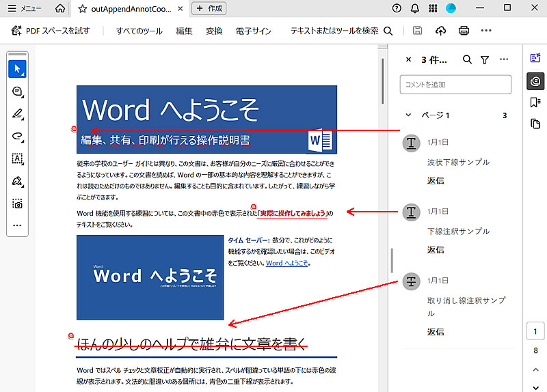
Task: Open the AI assistant panel icon
Action: [x=535, y=58]
